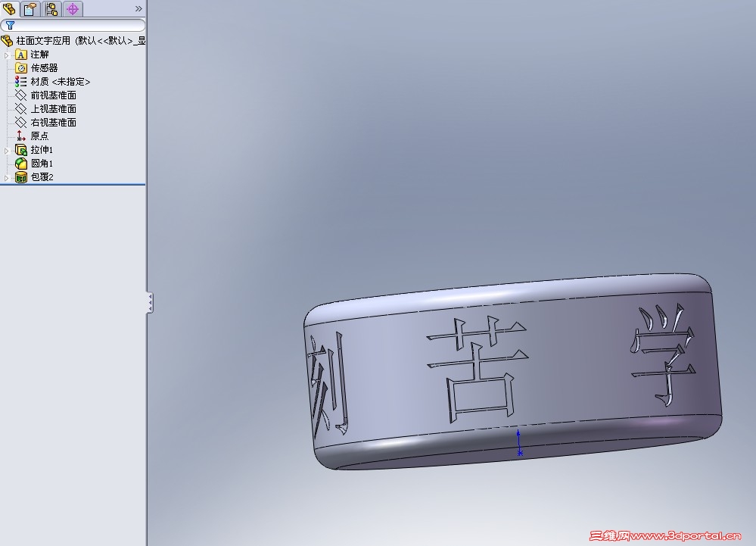The image size is (756, 546).
Task: Click the rollback bar below 包覆2
Action: coord(73,184)
